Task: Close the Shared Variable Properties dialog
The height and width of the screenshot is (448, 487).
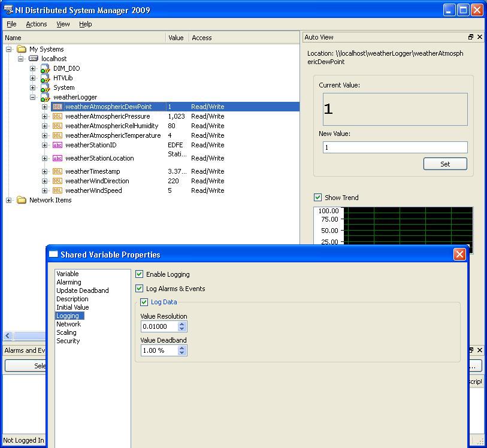Action: click(x=459, y=255)
